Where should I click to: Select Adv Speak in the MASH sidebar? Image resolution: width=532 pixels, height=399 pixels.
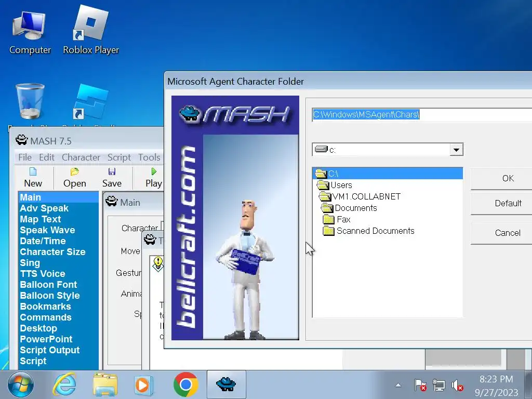(x=58, y=208)
